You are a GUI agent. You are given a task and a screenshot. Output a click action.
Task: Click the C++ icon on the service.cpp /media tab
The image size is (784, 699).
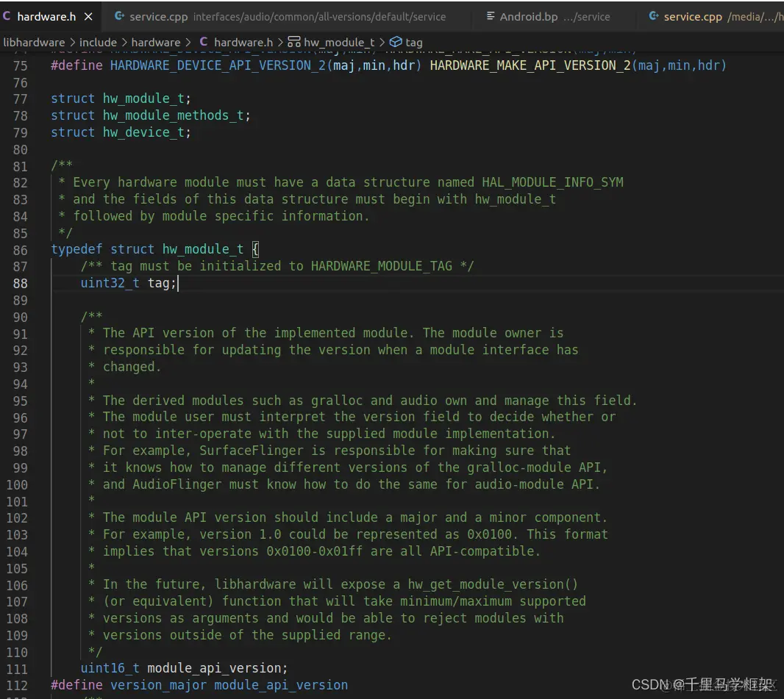[x=654, y=16]
